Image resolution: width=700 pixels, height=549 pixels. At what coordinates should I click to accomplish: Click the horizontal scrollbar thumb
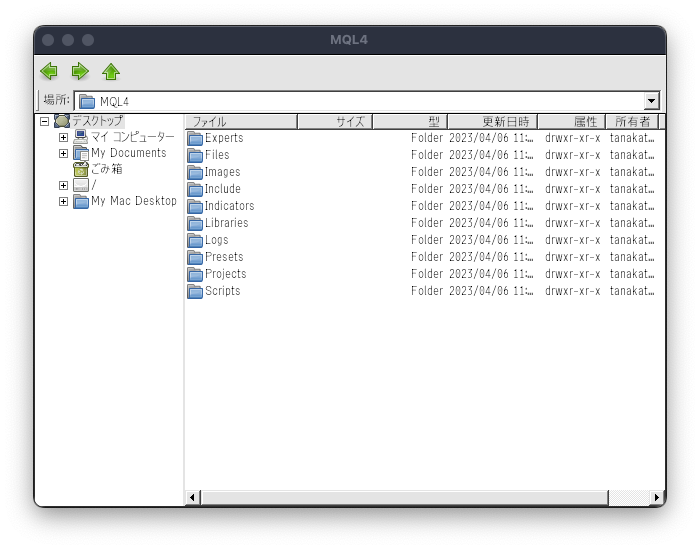coord(404,497)
